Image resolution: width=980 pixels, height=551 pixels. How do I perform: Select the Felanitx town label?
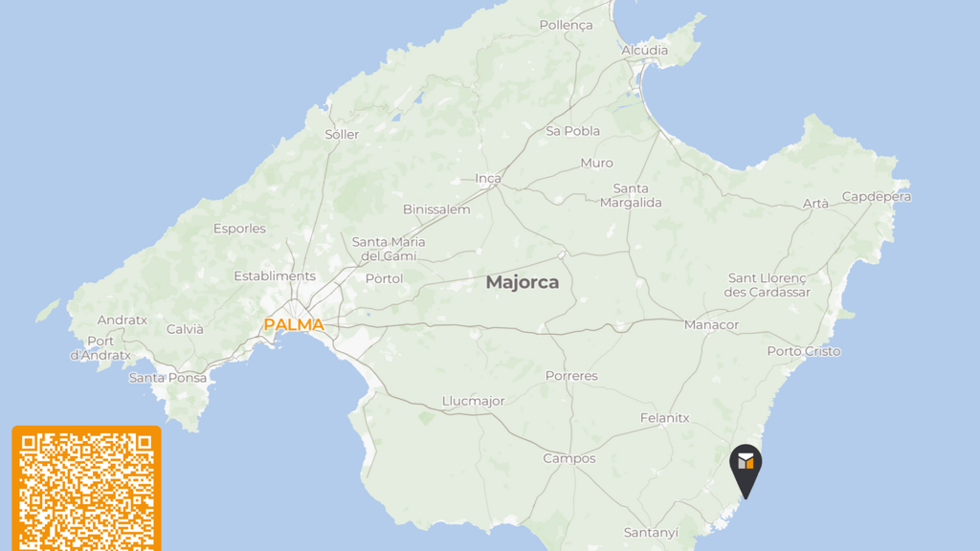(664, 418)
